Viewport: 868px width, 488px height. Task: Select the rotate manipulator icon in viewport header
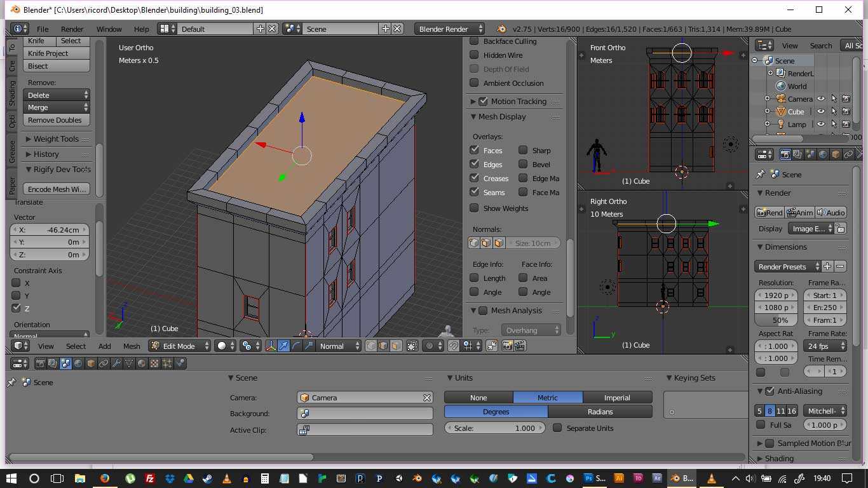[x=296, y=346]
